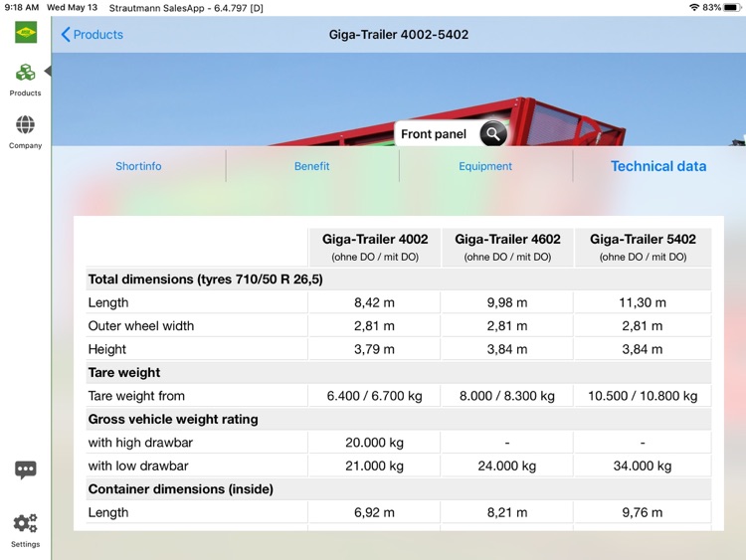Tap the 20.000 kg high drawbar value

click(374, 443)
